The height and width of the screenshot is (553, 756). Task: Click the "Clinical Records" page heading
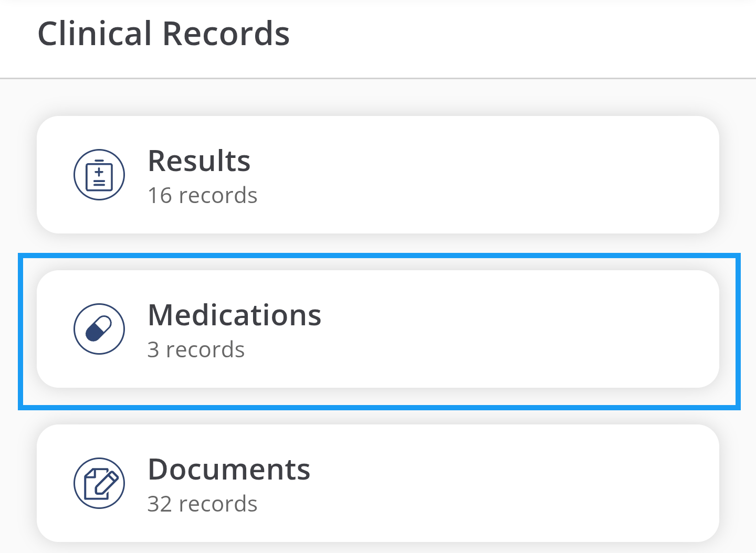pos(163,34)
